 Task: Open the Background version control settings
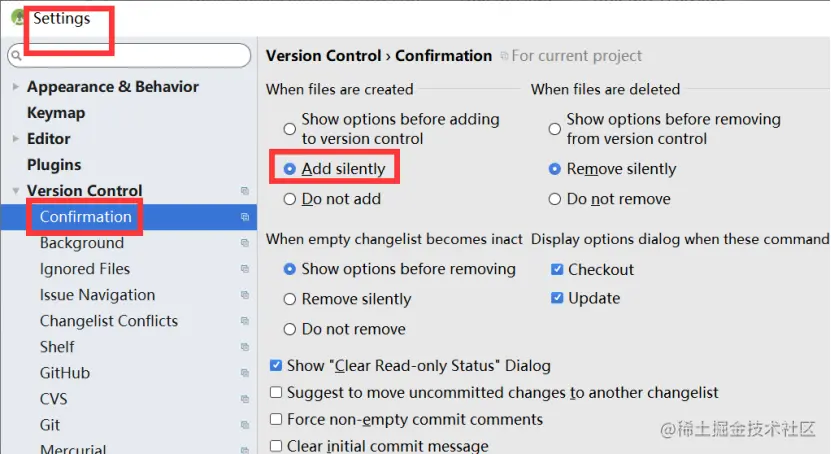pos(82,243)
